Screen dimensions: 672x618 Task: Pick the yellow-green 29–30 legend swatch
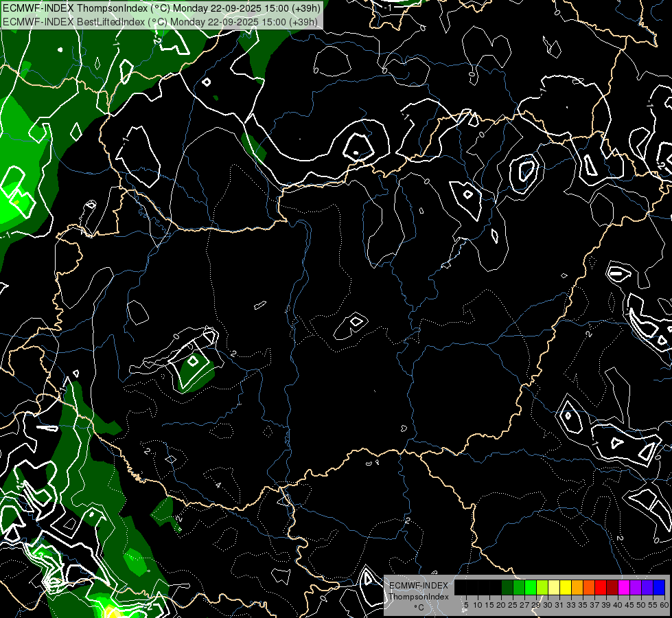click(542, 588)
